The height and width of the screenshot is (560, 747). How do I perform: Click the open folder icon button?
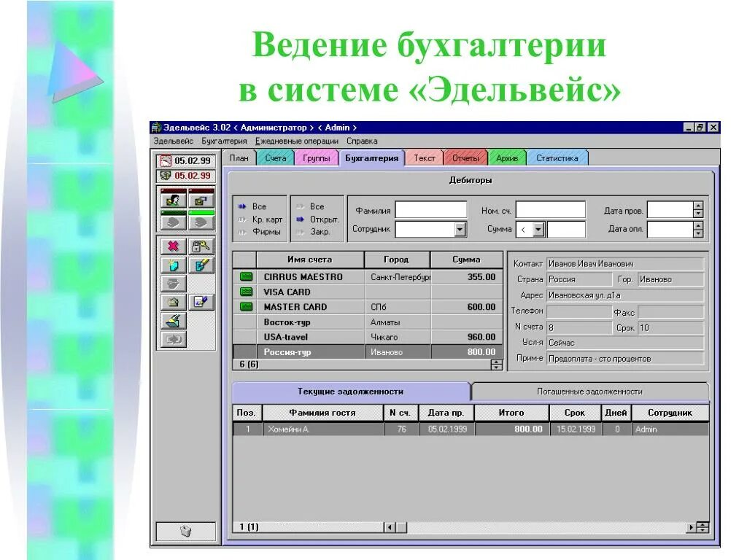tap(174, 302)
